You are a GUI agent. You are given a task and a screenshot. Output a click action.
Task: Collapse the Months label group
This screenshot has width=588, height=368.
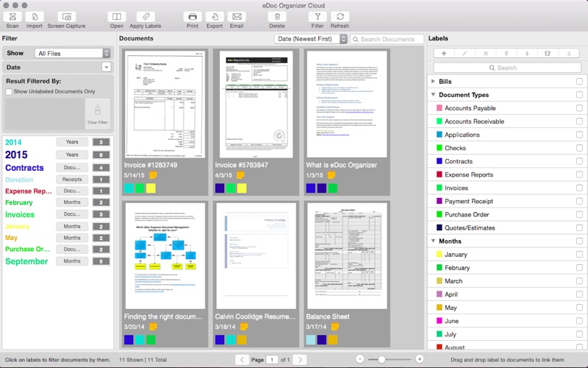(433, 241)
